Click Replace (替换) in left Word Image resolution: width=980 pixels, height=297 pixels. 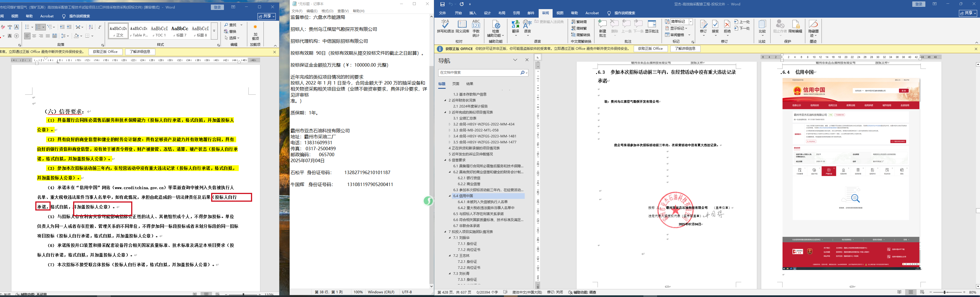pos(230,32)
